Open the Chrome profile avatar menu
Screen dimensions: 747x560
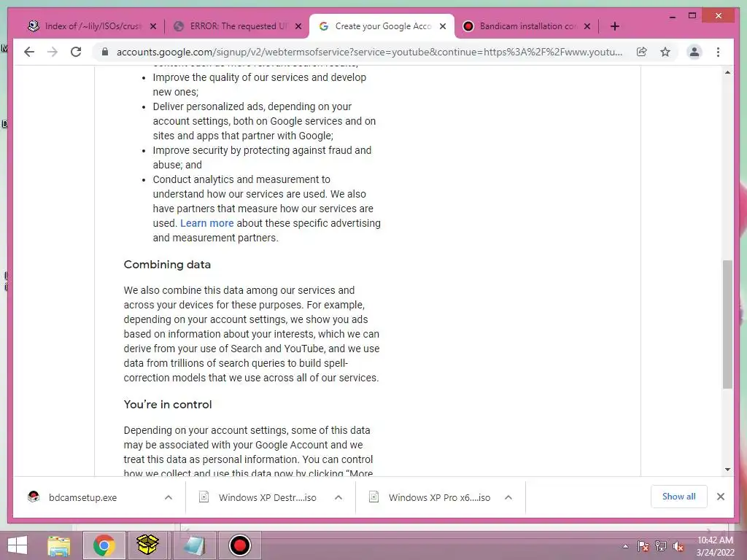(694, 52)
